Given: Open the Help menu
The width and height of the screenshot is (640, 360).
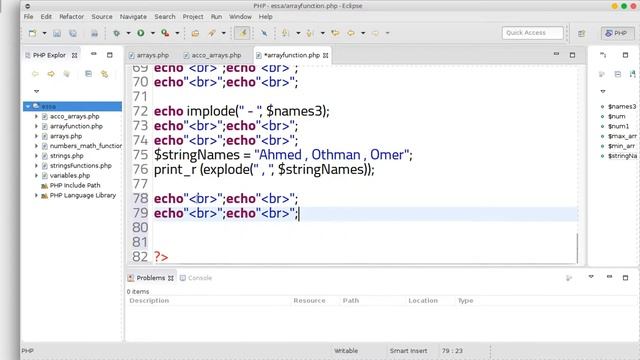Looking at the screenshot, I should click(266, 17).
